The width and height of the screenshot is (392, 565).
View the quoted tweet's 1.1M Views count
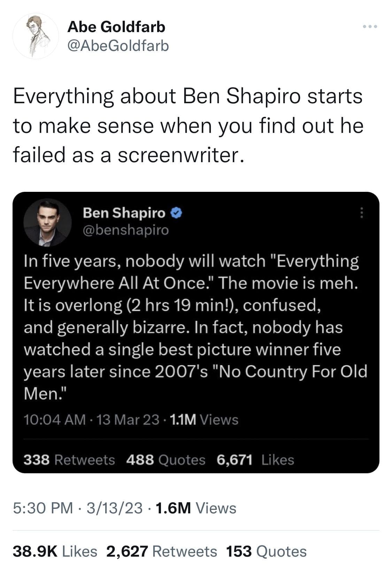[204, 420]
